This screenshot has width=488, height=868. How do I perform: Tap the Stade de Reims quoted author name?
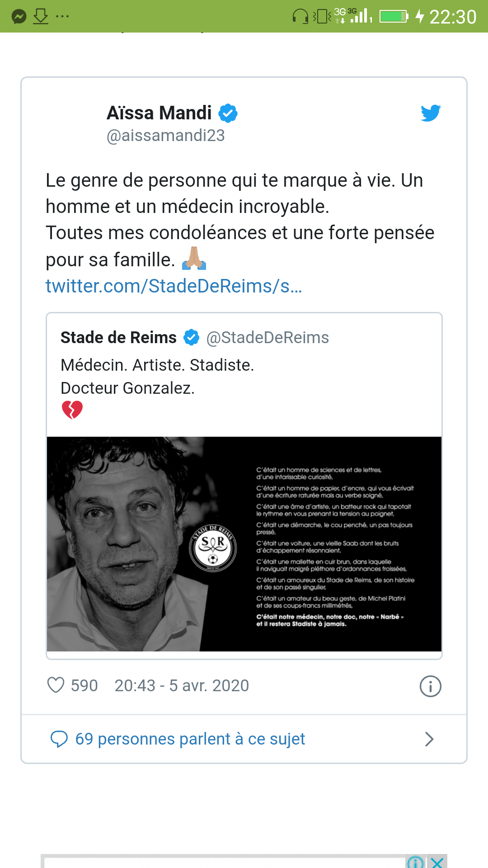coord(118,338)
